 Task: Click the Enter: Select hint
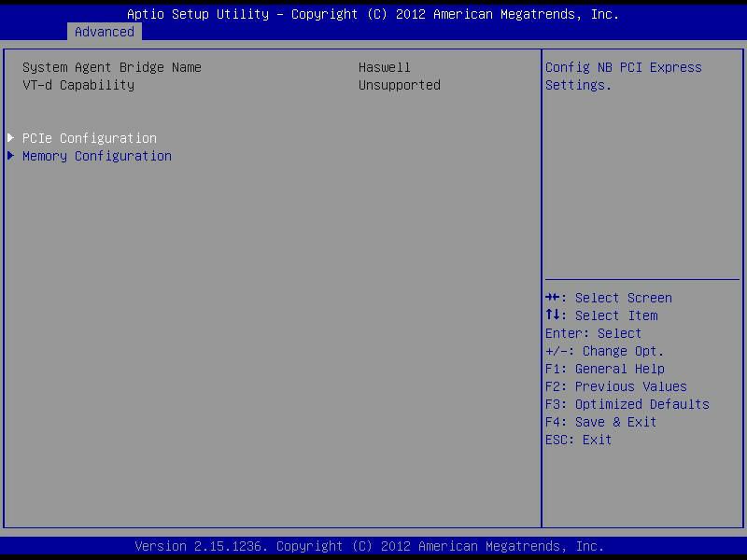pyautogui.click(x=593, y=333)
